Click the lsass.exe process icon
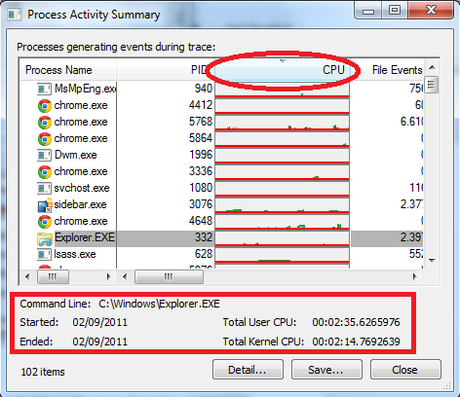 coord(44,254)
